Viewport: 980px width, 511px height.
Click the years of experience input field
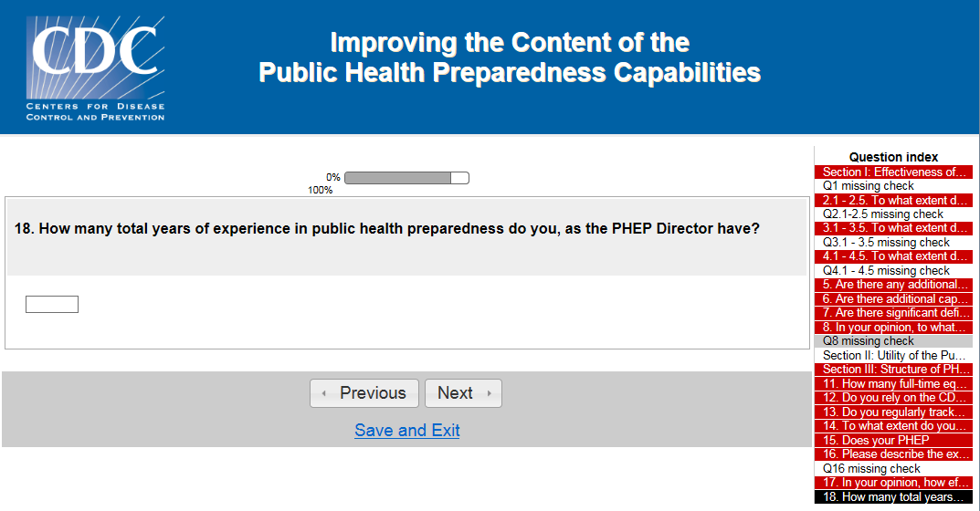coord(52,305)
